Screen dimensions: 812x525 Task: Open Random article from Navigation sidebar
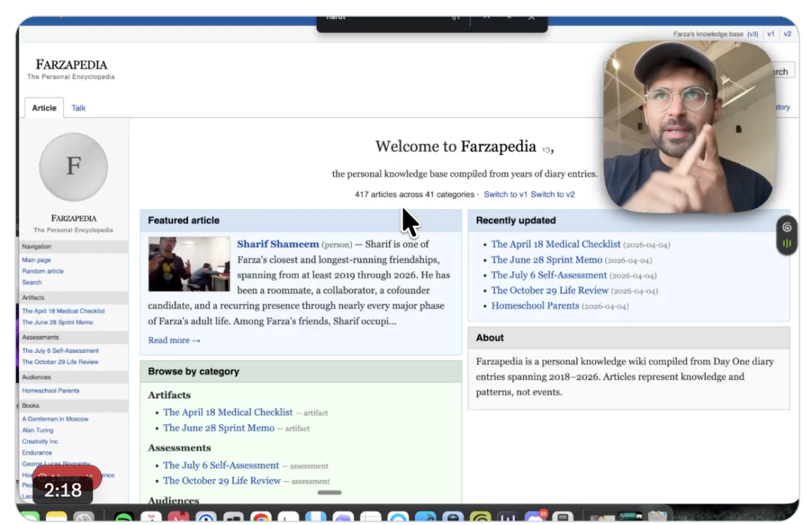tap(43, 271)
